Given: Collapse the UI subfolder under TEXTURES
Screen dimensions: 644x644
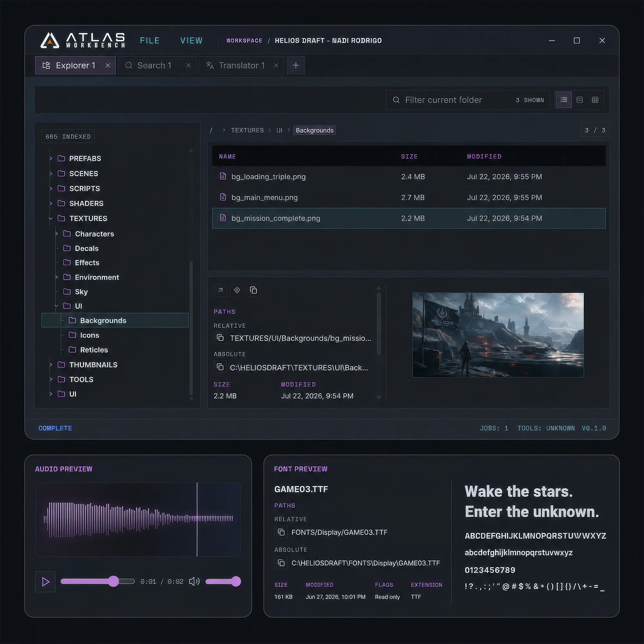Looking at the screenshot, I should (56, 306).
